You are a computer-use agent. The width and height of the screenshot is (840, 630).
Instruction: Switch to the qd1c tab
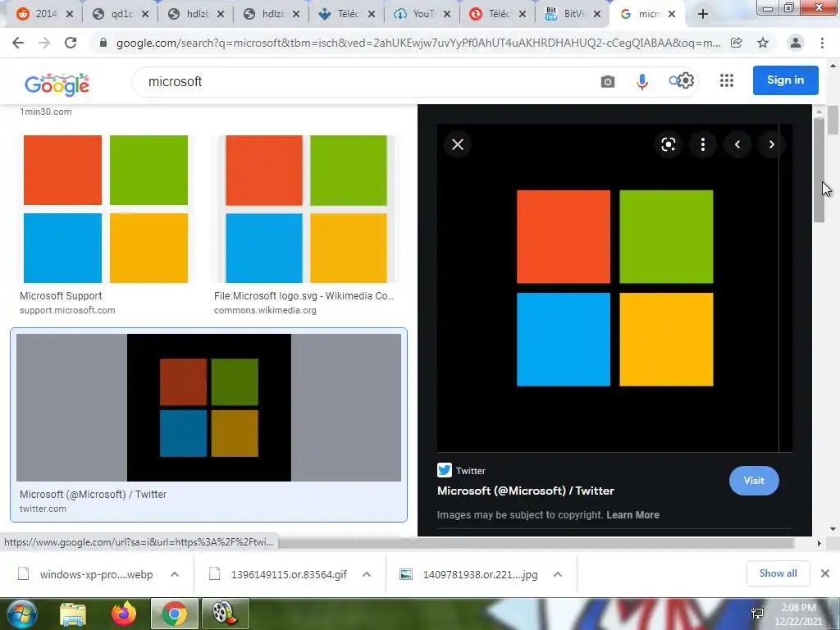[120, 15]
